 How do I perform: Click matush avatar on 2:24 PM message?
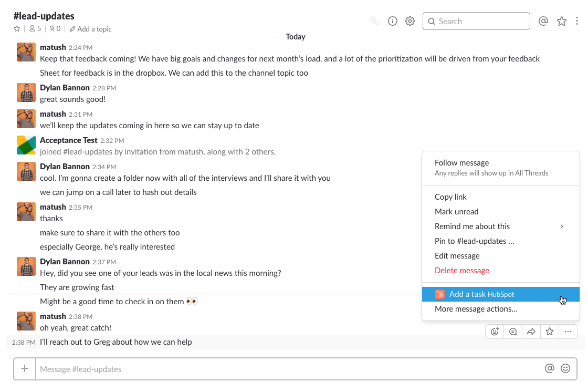[x=26, y=52]
